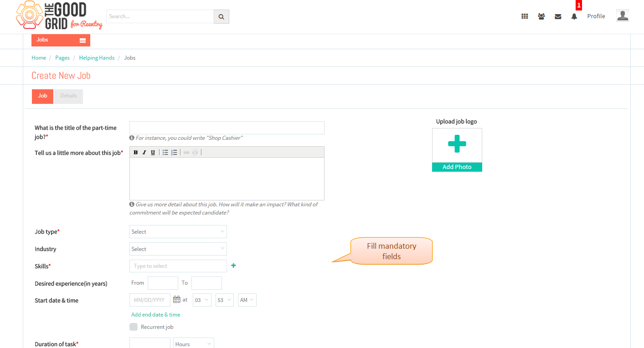Insert a bulleted list in the editor
Viewport: 644px width, 348px height.
pos(165,152)
